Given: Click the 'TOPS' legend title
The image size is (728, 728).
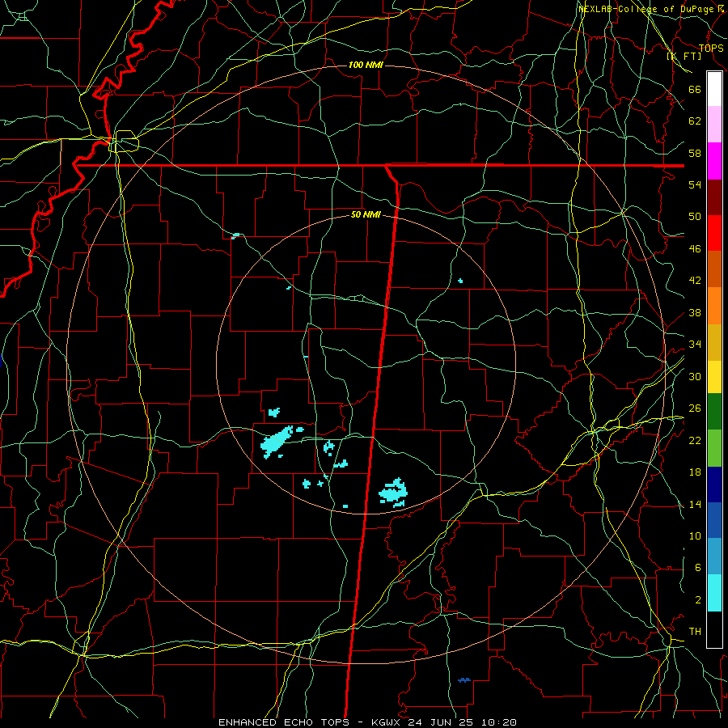Looking at the screenshot, I should (711, 48).
